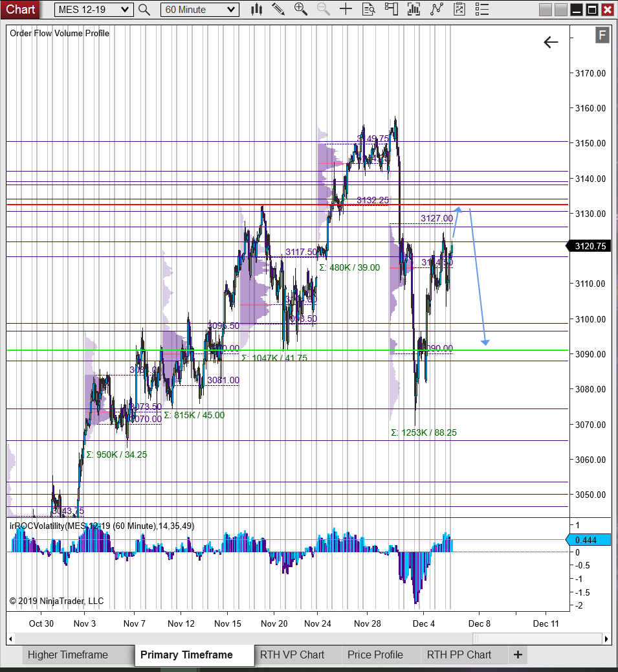Switch to the RTH PP Chart tab
The height and width of the screenshot is (672, 618).
click(x=465, y=655)
